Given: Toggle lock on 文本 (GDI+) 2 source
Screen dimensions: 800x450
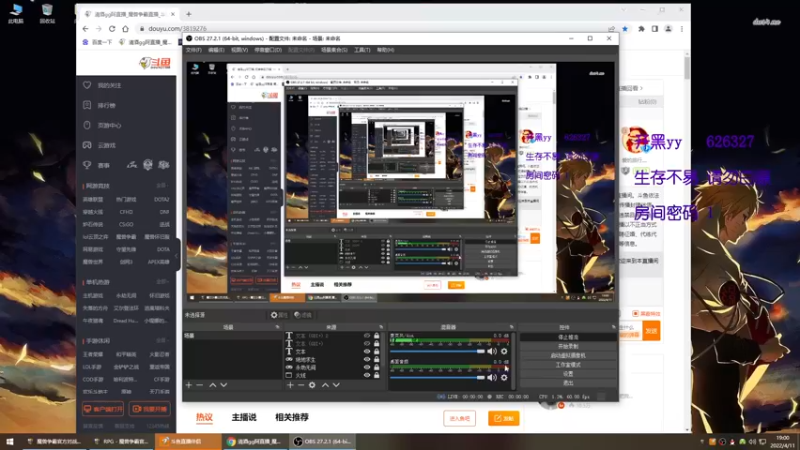Looking at the screenshot, I should pos(377,336).
